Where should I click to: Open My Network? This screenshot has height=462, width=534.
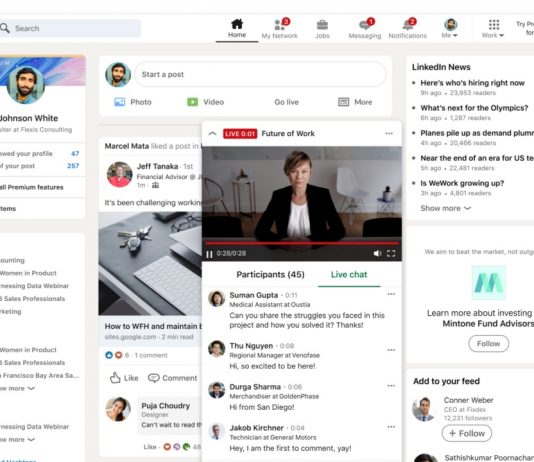[280, 28]
